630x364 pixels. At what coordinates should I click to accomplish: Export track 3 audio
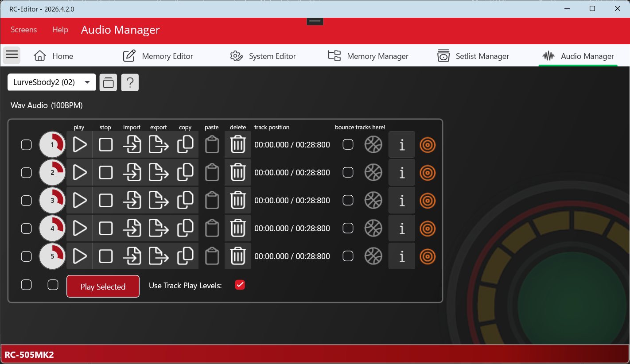[x=159, y=200]
